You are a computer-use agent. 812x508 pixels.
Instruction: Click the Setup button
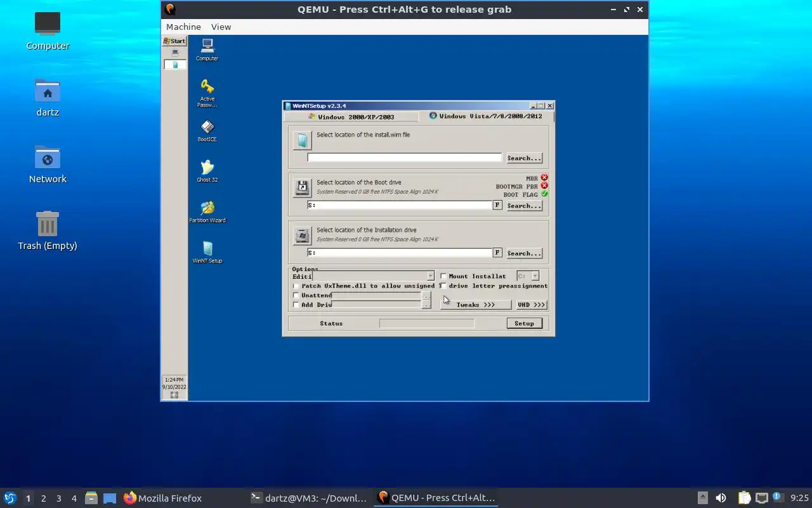(524, 323)
